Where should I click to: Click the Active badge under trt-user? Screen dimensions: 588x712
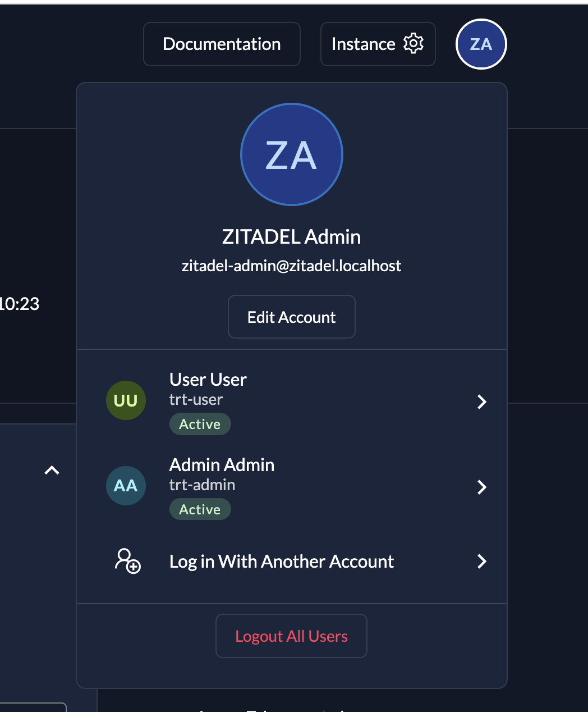200,424
